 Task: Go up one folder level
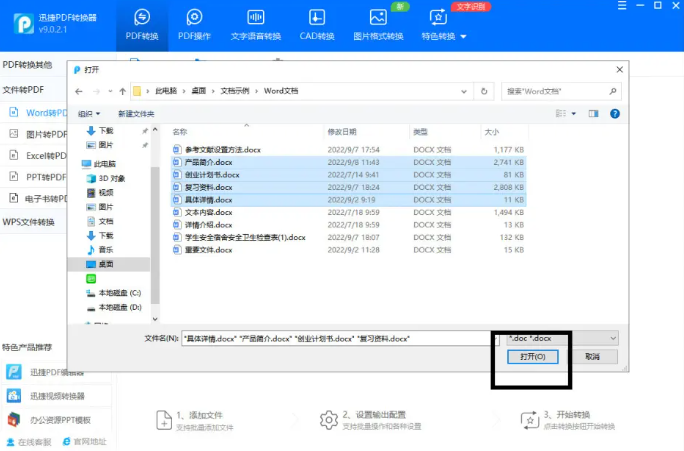coord(123,91)
